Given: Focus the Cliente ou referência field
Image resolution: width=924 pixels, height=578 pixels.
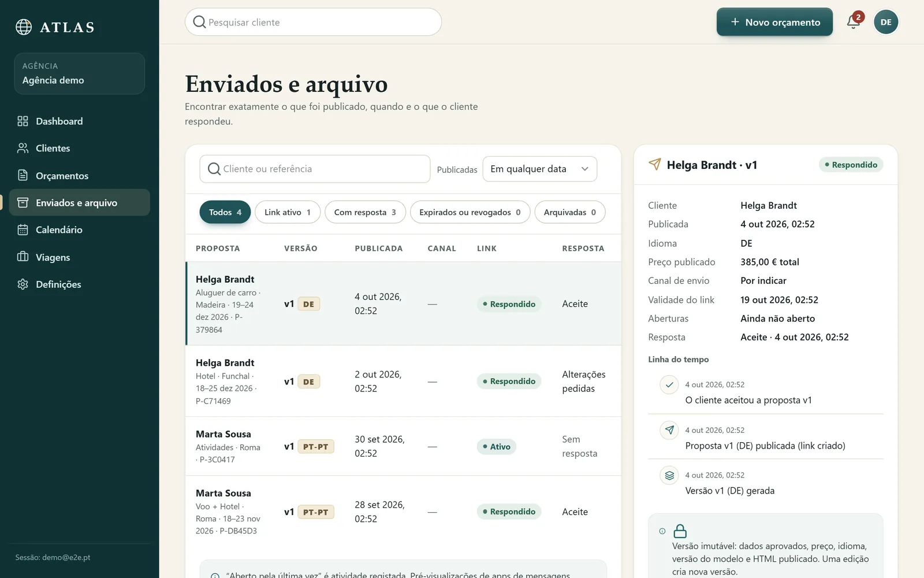Looking at the screenshot, I should 315,169.
